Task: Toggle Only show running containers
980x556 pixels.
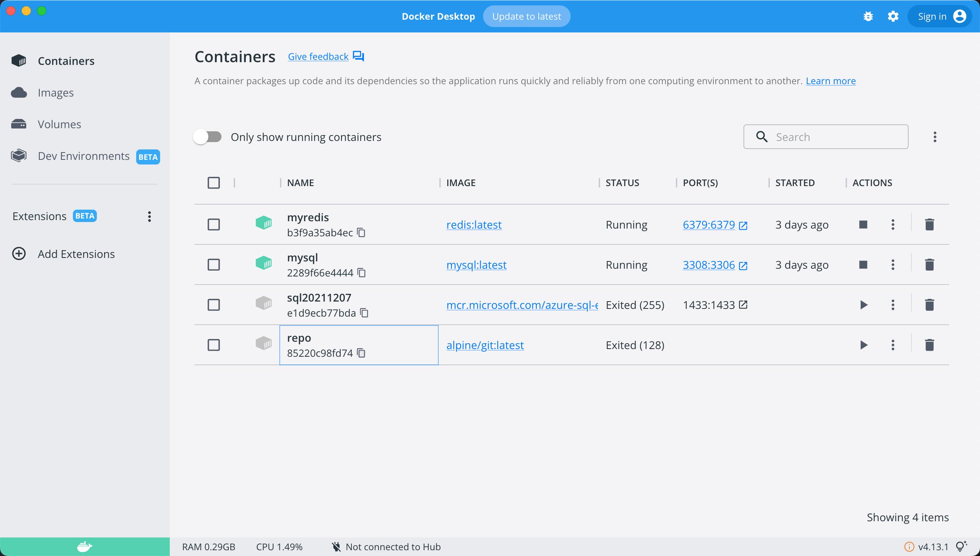Action: click(x=208, y=137)
